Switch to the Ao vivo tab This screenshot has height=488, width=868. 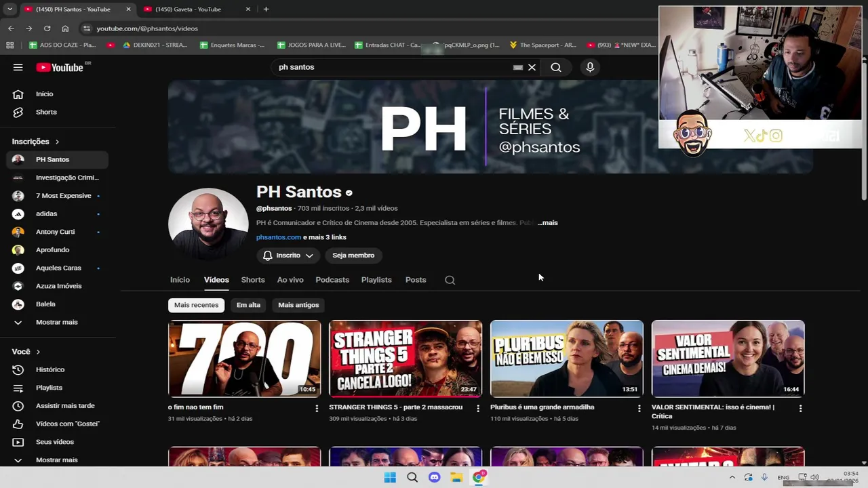[x=290, y=280]
